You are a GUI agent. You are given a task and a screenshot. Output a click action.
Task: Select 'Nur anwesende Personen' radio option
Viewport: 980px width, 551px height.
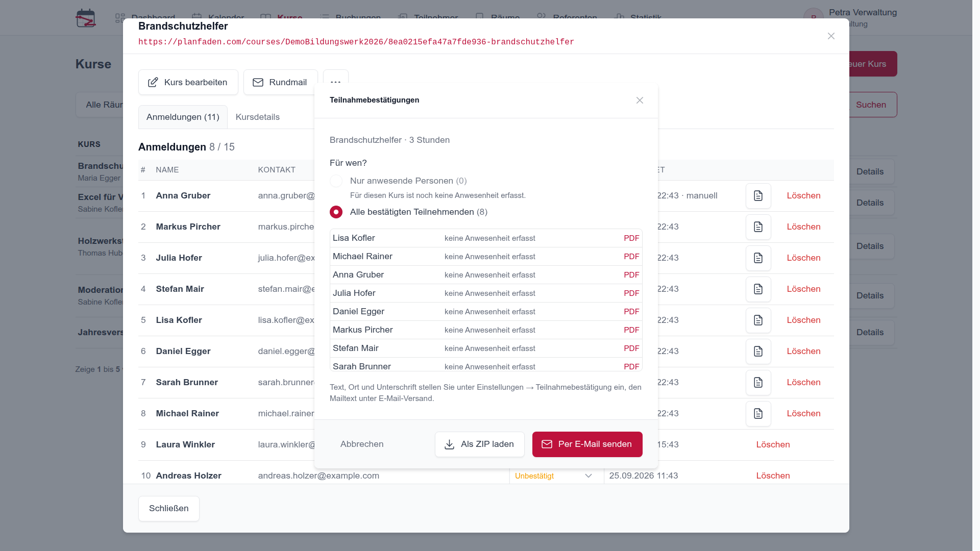tap(336, 181)
